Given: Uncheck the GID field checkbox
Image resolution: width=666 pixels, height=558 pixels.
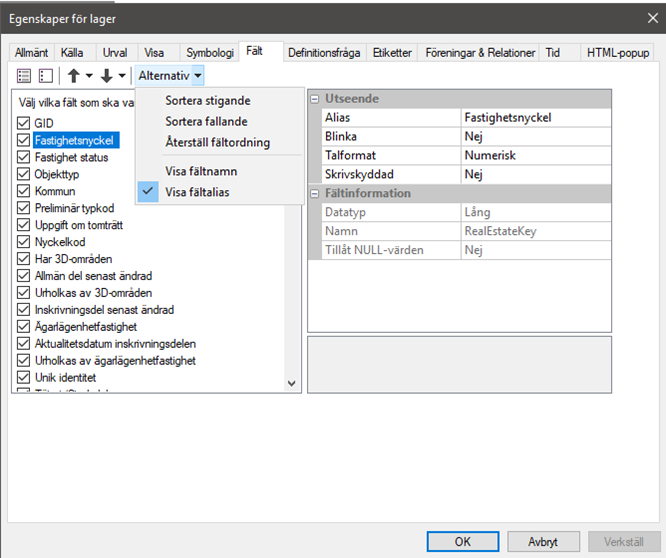Looking at the screenshot, I should point(23,123).
